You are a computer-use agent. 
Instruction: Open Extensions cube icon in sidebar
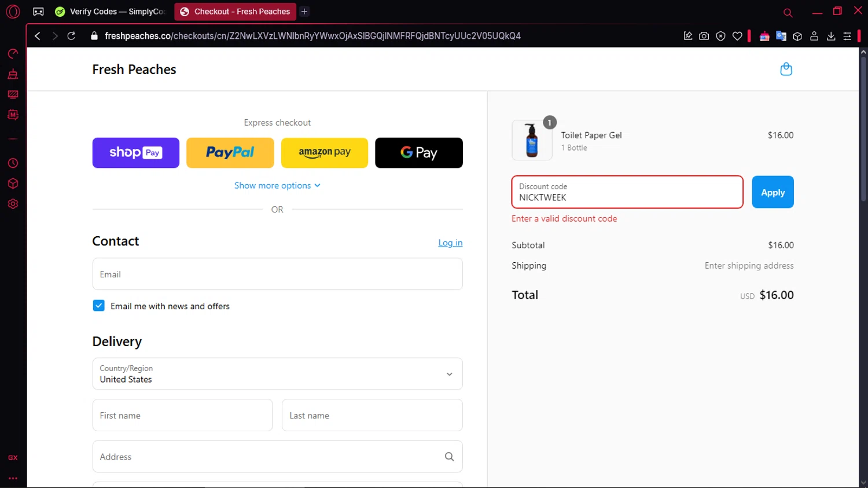pyautogui.click(x=13, y=184)
